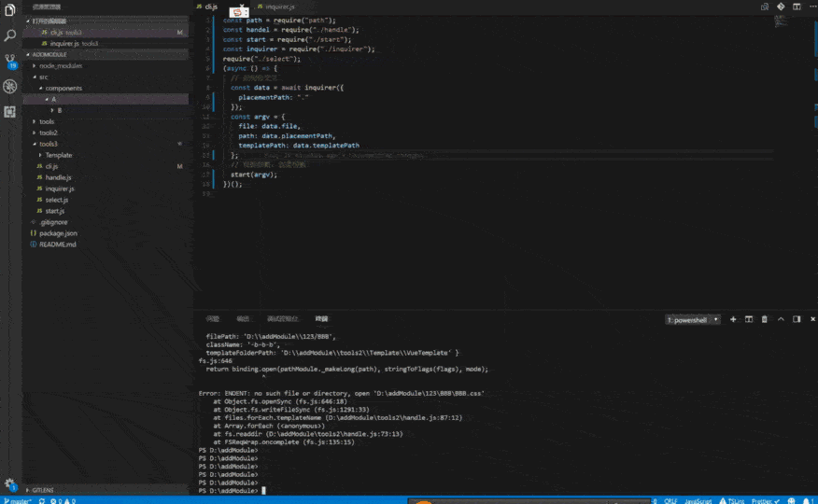Close the cli.js editor tab
The image size is (818, 504).
pos(242,7)
